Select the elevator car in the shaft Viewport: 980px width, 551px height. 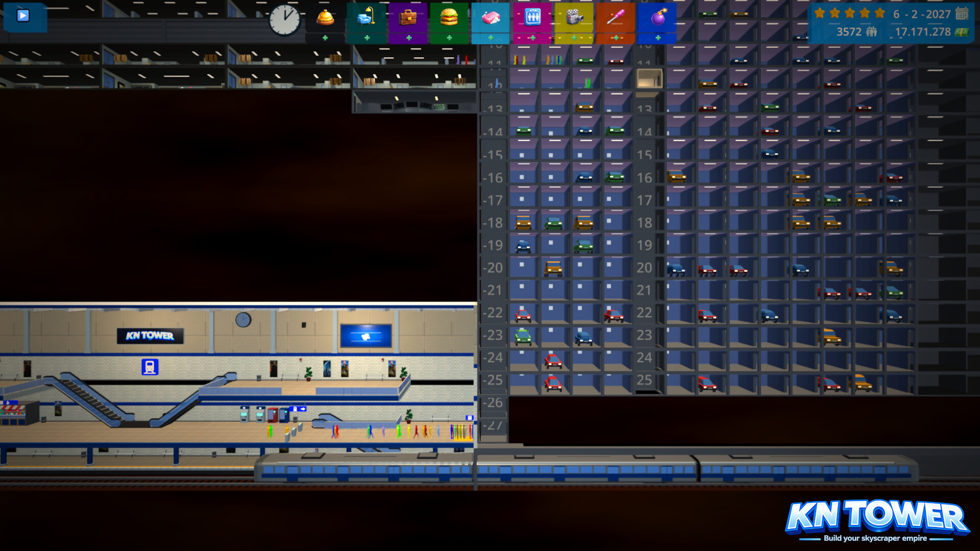pyautogui.click(x=649, y=79)
